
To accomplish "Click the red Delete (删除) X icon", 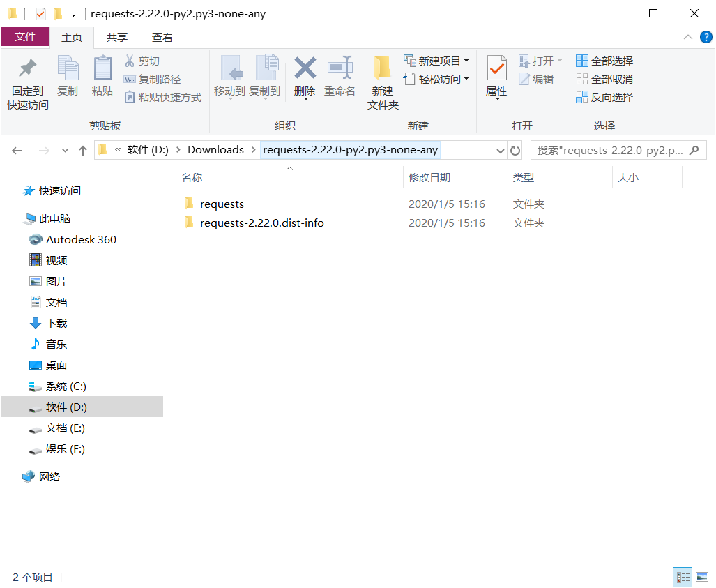I will 305,68.
